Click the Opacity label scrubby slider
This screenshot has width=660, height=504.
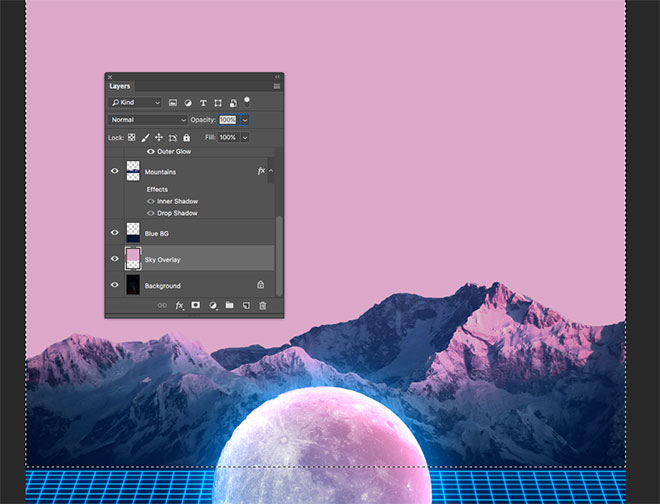[202, 120]
